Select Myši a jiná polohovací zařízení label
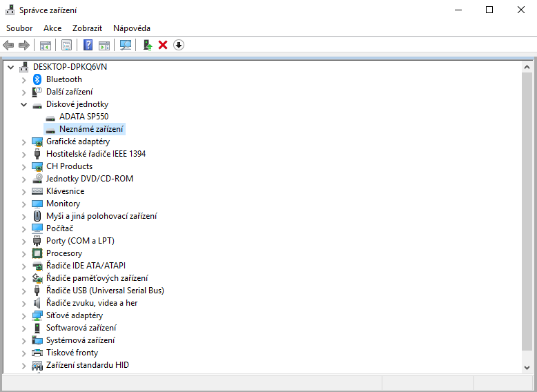The width and height of the screenshot is (537, 392). (x=101, y=216)
